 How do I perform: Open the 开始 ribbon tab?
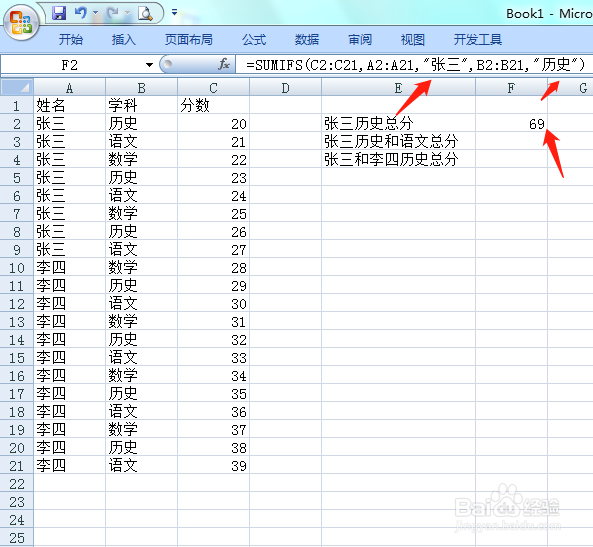click(x=71, y=39)
